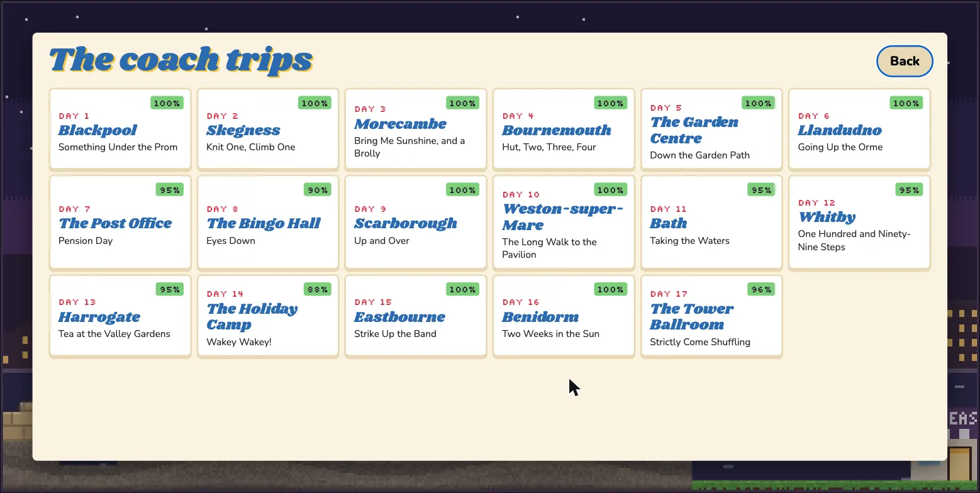This screenshot has width=980, height=493.
Task: Click the Back button
Action: pyautogui.click(x=905, y=61)
